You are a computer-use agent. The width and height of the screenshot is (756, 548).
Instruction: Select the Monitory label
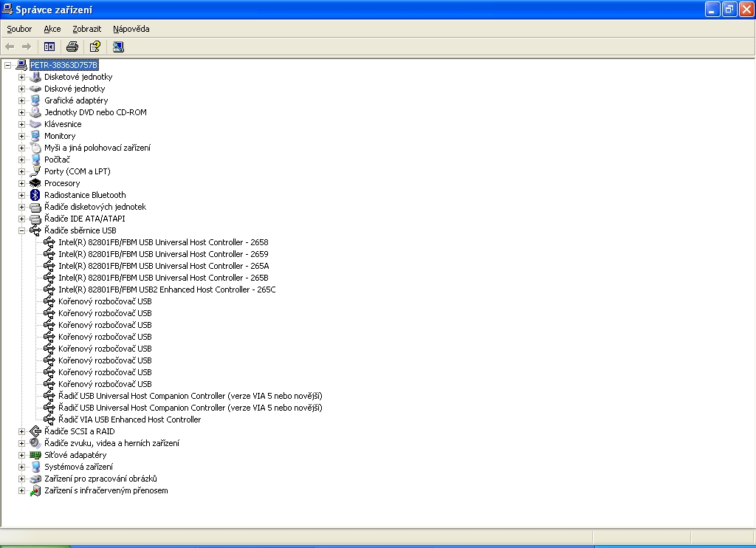[x=60, y=136]
